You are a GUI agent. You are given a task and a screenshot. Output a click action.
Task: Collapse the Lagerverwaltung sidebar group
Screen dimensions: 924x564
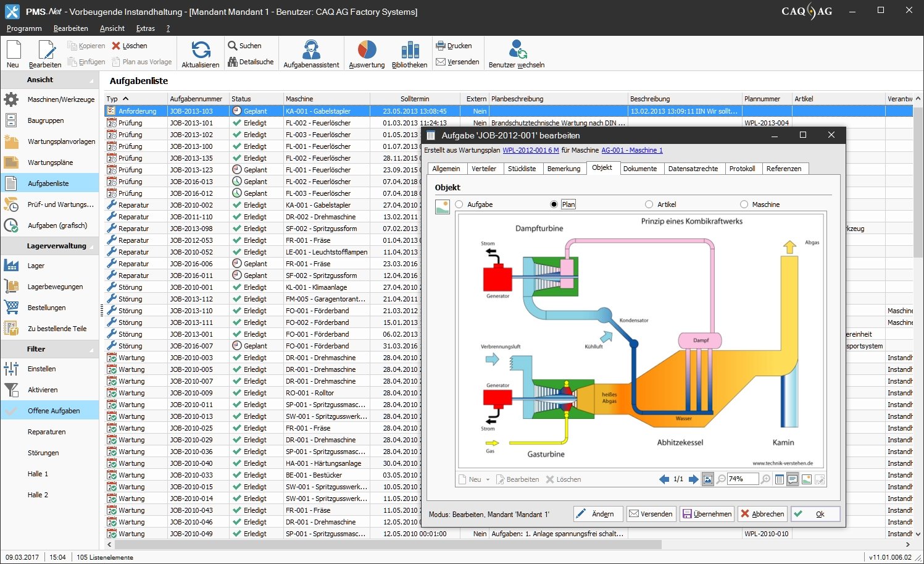pyautogui.click(x=92, y=246)
